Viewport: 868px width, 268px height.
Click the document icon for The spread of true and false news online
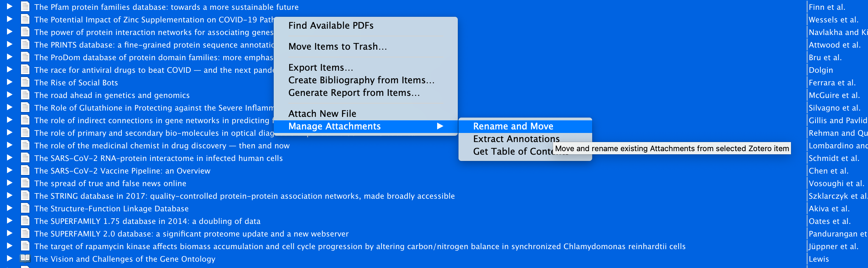point(25,182)
